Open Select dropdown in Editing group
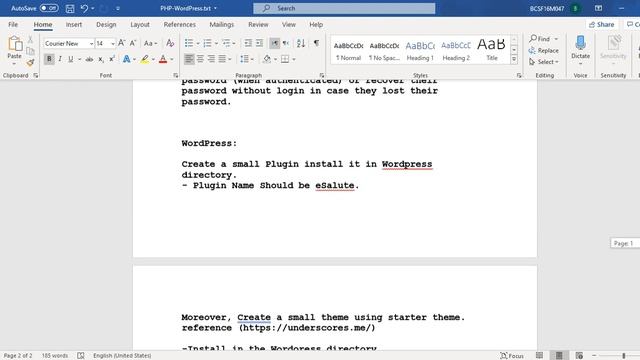 (544, 62)
